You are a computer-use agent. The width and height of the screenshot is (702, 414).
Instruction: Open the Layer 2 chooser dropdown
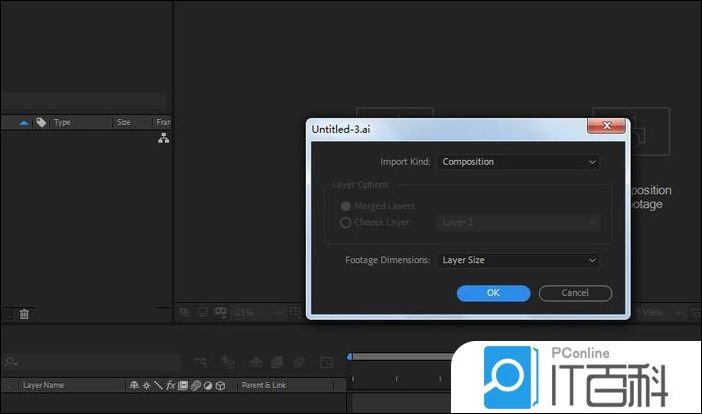[x=518, y=223]
